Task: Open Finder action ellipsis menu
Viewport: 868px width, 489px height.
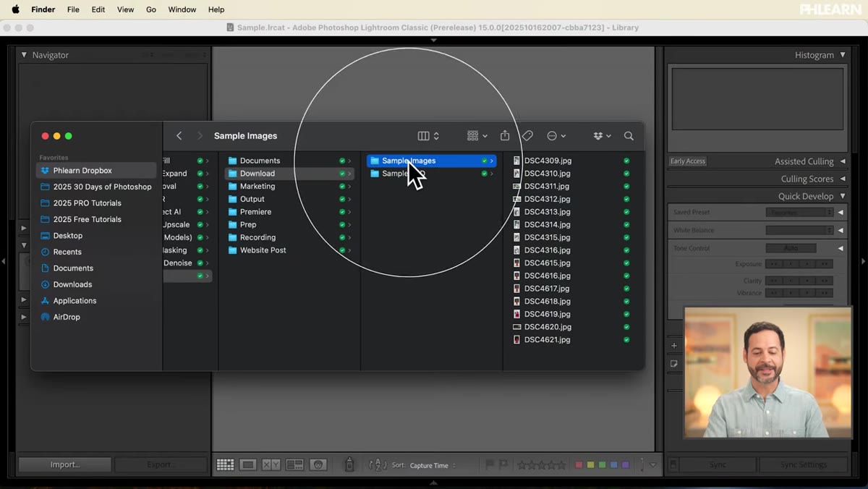Action: [556, 136]
